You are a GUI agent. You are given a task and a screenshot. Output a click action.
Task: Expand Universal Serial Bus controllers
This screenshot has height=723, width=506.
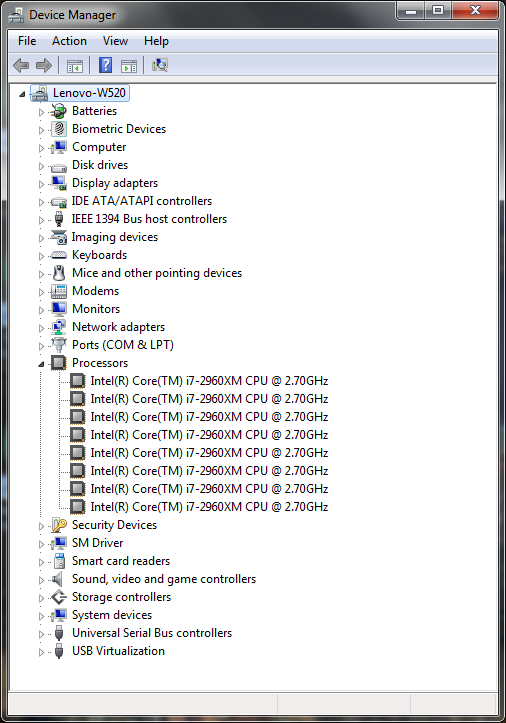pyautogui.click(x=42, y=634)
